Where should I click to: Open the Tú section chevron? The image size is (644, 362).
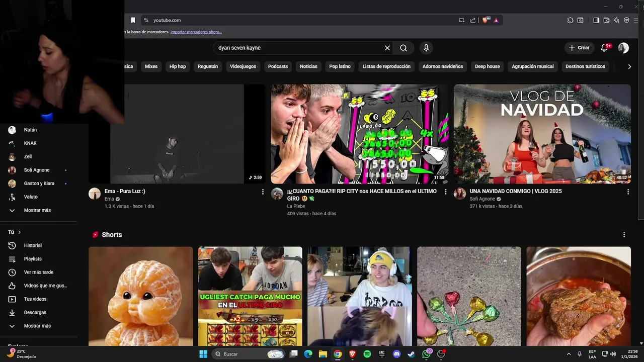[20, 232]
